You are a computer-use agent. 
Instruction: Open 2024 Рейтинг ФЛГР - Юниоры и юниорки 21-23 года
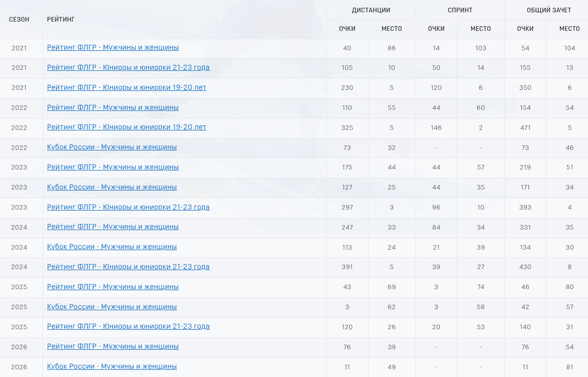(x=128, y=267)
